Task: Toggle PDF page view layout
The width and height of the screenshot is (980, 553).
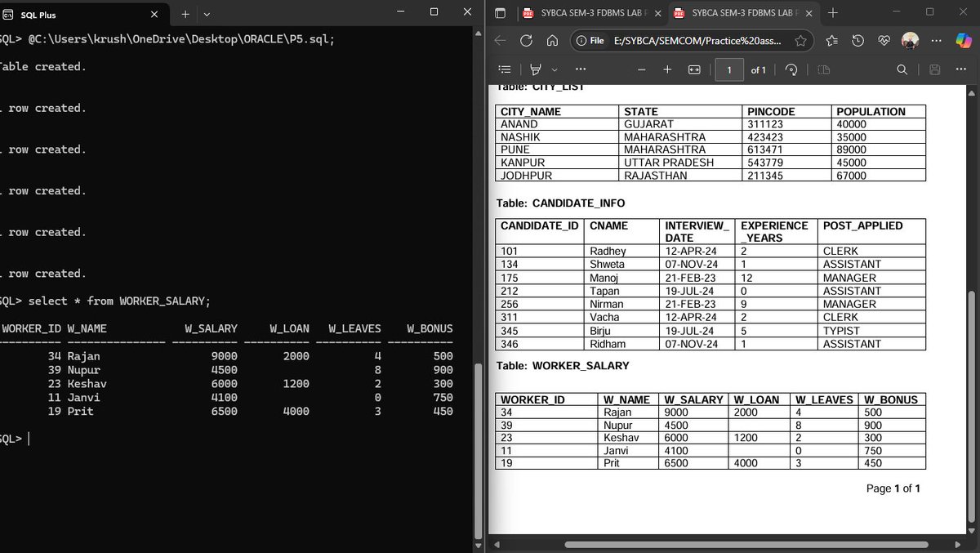Action: click(x=823, y=69)
